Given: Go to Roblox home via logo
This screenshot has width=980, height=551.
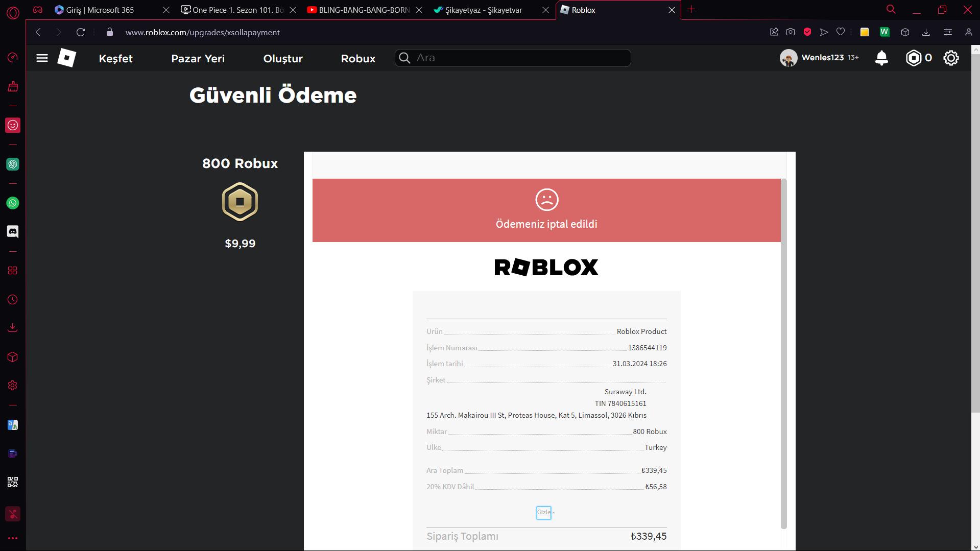Looking at the screenshot, I should 67,58.
